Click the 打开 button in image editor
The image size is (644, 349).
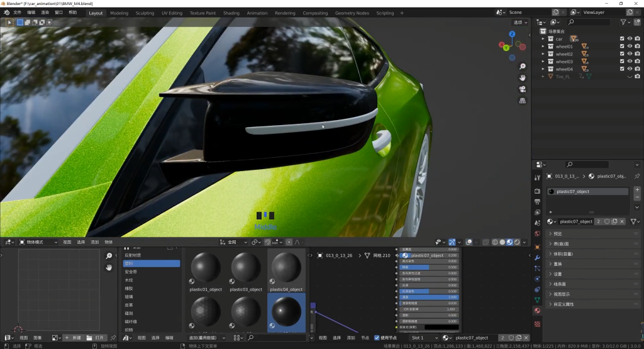pyautogui.click(x=96, y=338)
